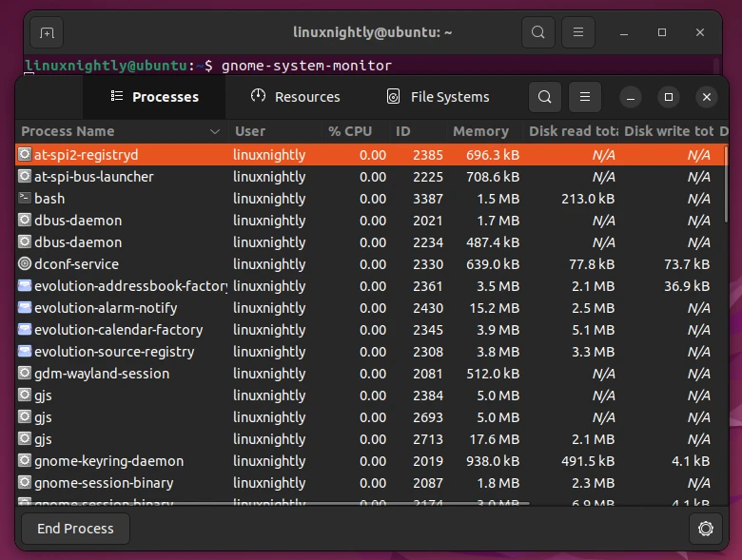Select dbus-daemon with ID 2021

(x=371, y=221)
